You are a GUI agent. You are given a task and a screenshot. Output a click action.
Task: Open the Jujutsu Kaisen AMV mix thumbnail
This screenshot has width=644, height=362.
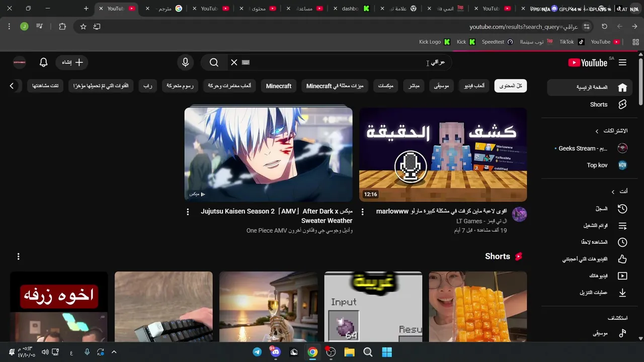[x=268, y=154]
